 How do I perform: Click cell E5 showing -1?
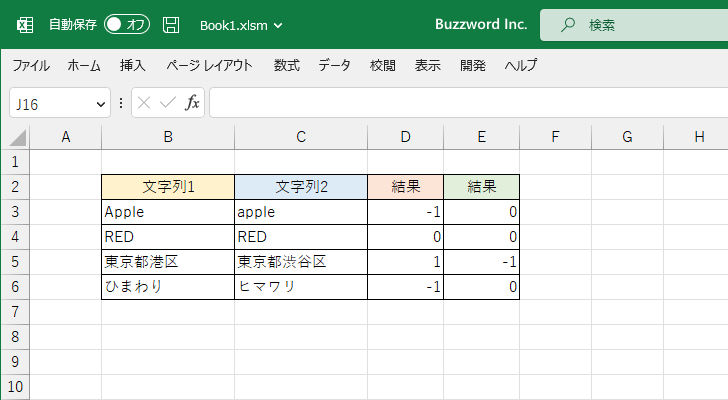coord(481,262)
